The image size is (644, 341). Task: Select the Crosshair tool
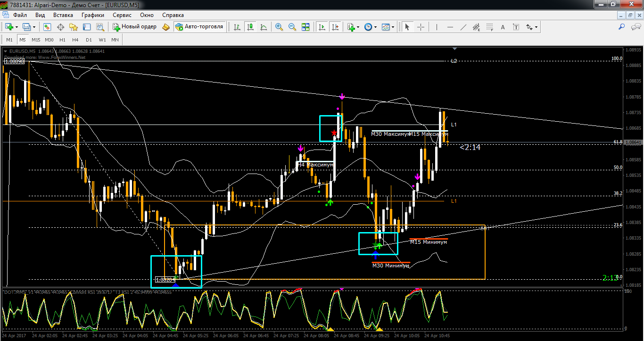(x=421, y=27)
